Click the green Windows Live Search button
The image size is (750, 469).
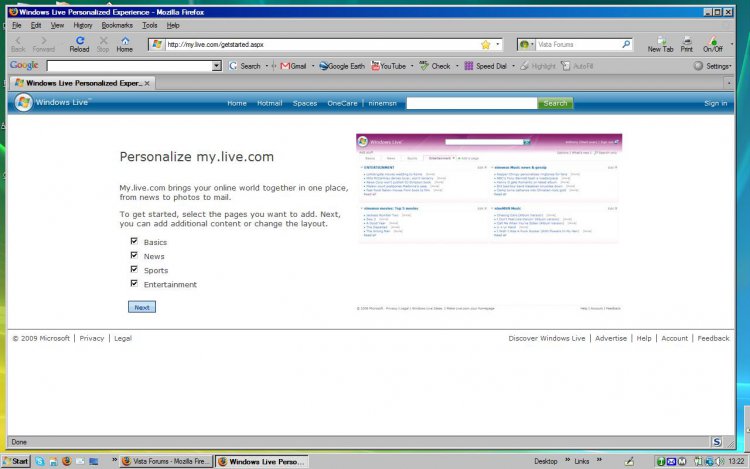coord(555,103)
